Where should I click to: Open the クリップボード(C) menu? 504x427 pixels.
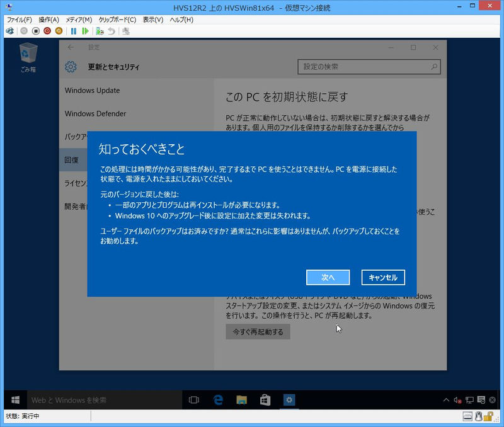point(117,20)
